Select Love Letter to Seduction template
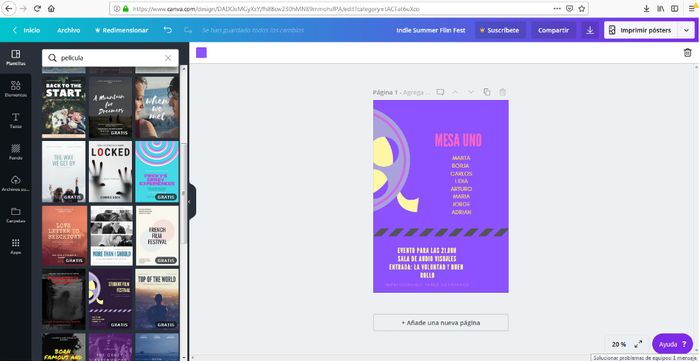700x361 pixels. 64,236
